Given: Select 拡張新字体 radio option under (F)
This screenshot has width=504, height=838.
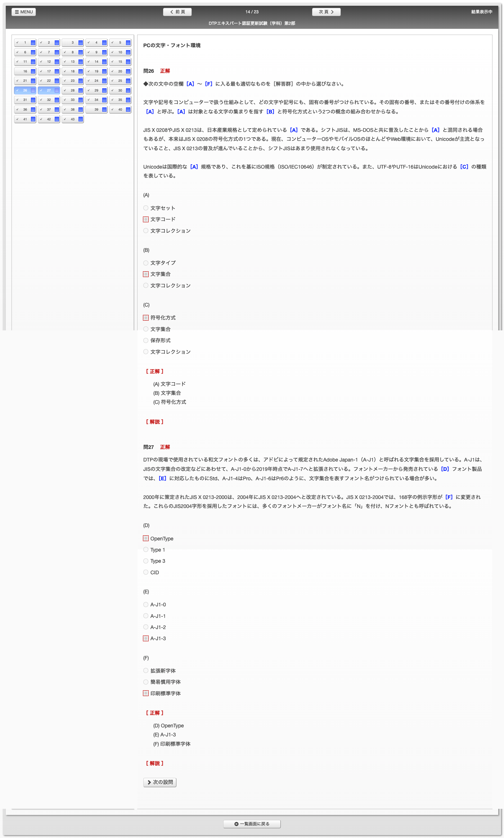Looking at the screenshot, I should click(146, 670).
